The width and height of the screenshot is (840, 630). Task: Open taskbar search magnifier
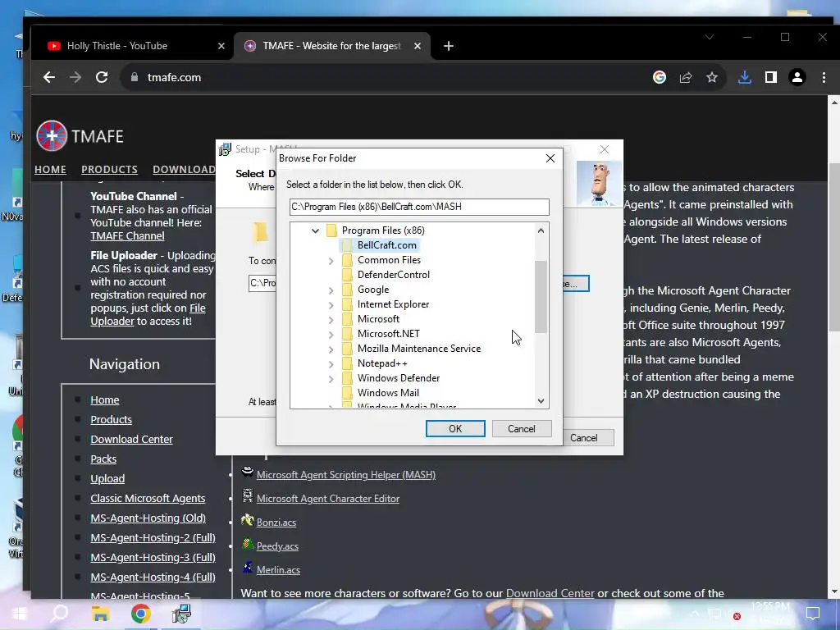click(x=59, y=614)
